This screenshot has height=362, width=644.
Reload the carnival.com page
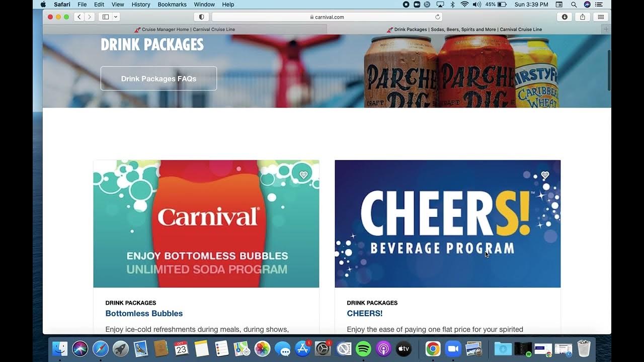[x=438, y=17]
